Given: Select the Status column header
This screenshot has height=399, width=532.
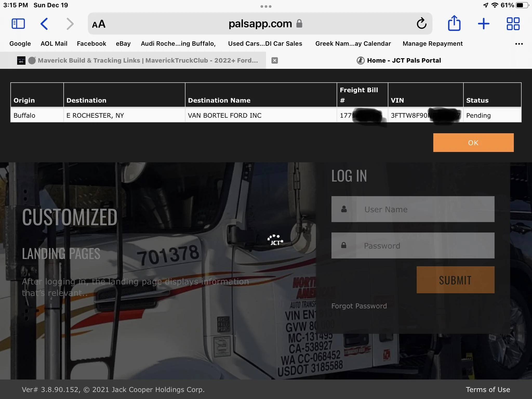Looking at the screenshot, I should tap(492, 95).
